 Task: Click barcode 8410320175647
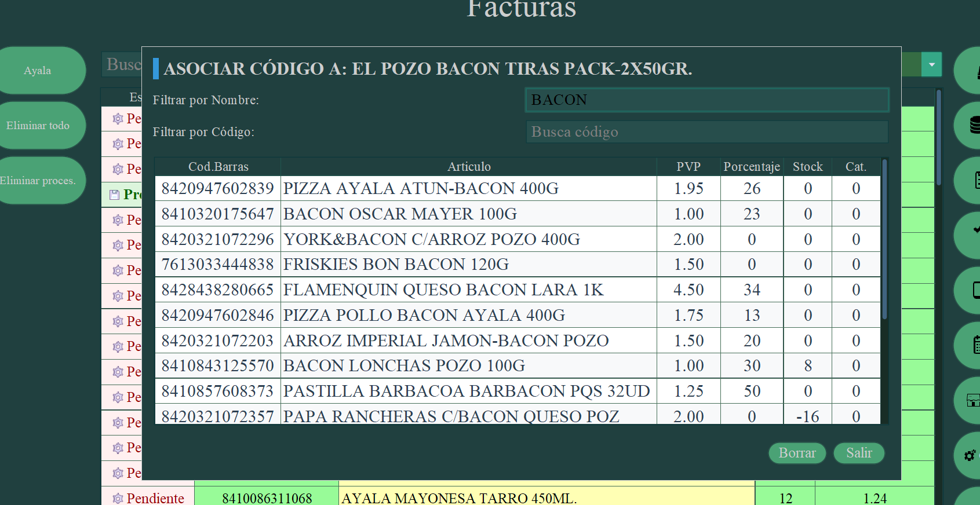coord(218,214)
